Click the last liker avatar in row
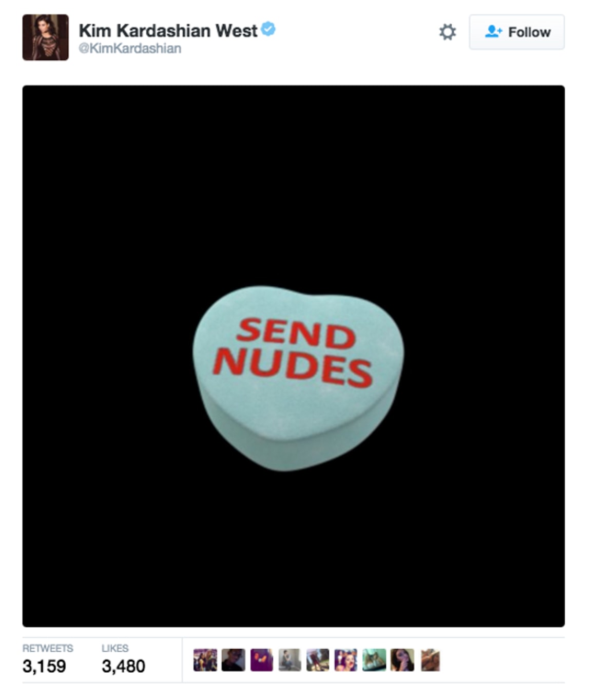This screenshot has height=684, width=616. (x=430, y=660)
